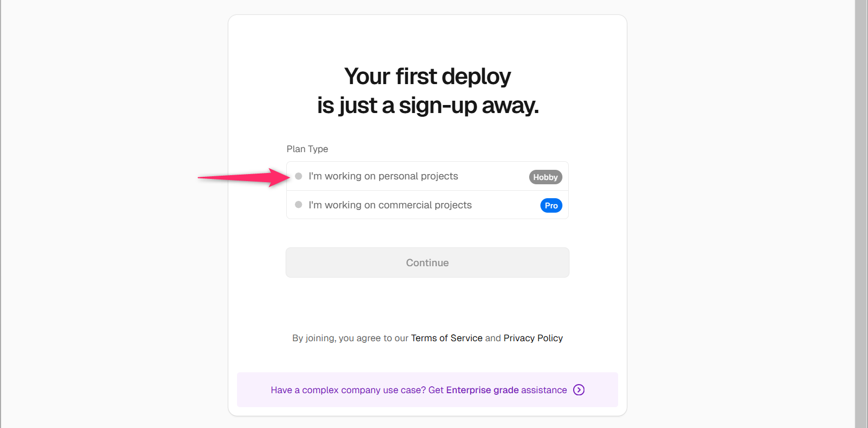The height and width of the screenshot is (428, 868).
Task: Click the "I'm working on personal projects" label
Action: (x=383, y=176)
